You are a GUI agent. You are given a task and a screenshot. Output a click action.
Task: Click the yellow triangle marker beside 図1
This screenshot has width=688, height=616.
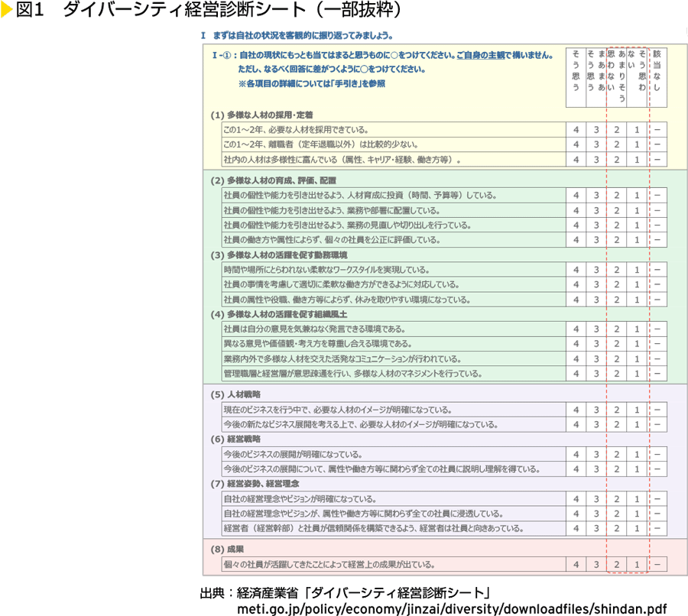click(6, 11)
